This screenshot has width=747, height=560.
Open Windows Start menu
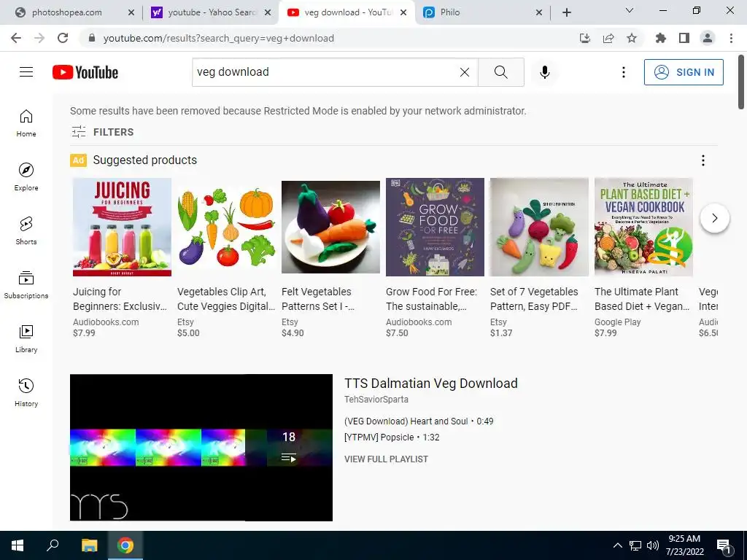pyautogui.click(x=18, y=545)
